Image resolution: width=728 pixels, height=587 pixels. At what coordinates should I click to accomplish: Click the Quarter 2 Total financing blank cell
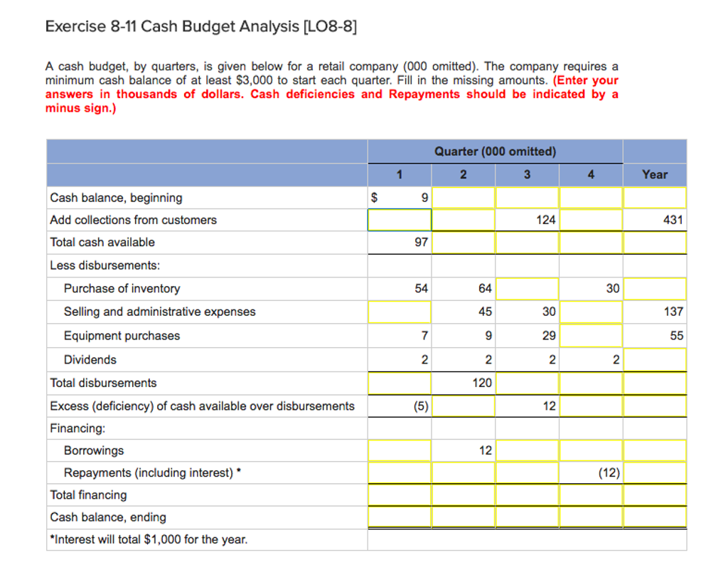click(463, 495)
